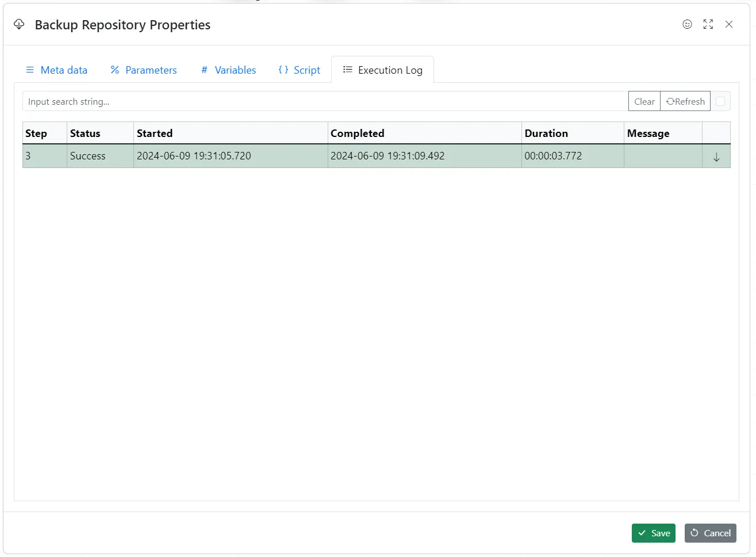
Task: Click the Duration column header
Action: pyautogui.click(x=546, y=133)
